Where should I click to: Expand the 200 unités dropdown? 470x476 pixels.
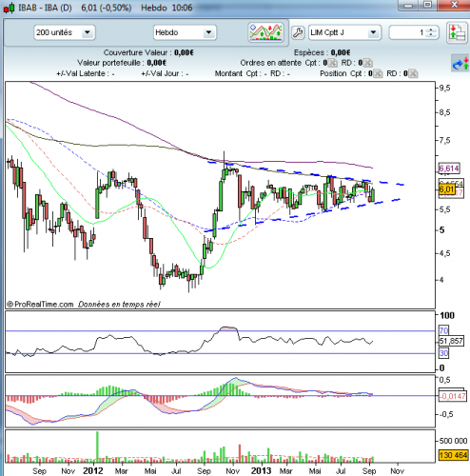pos(64,32)
